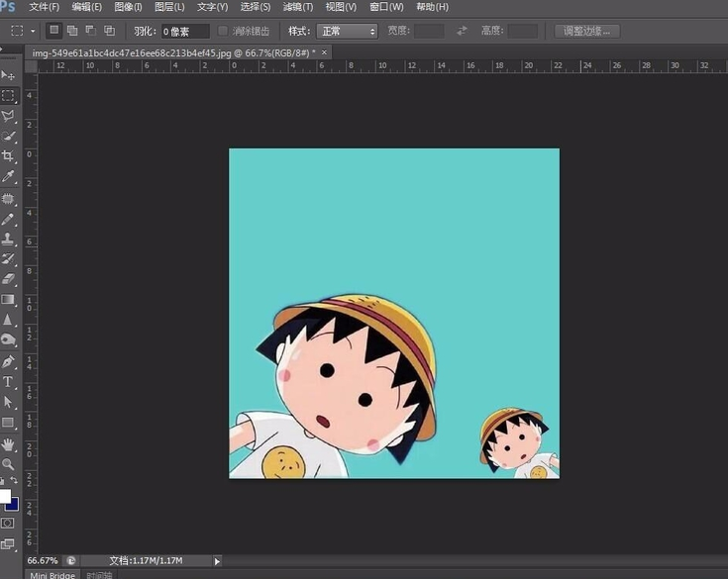Choose Add to Selection mode

point(72,31)
